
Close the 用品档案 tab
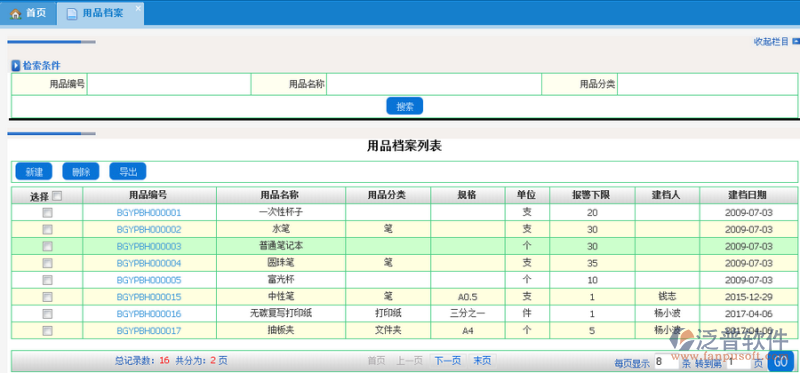click(138, 8)
